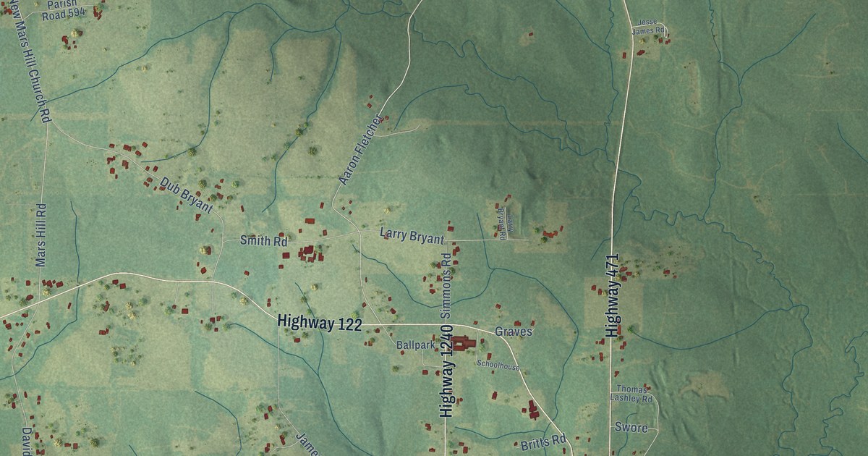Image resolution: width=868 pixels, height=456 pixels.
Task: Click the Mars Hill Rd label
Action: click(x=41, y=235)
